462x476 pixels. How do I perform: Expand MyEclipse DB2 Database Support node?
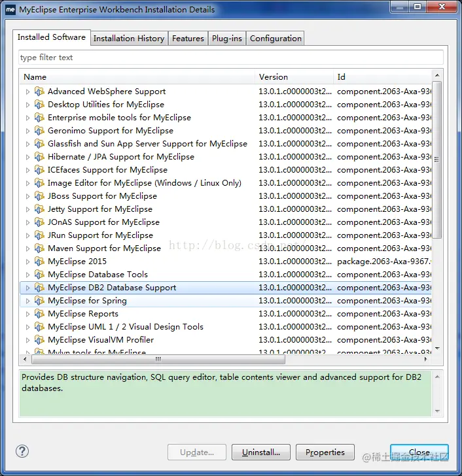click(27, 288)
